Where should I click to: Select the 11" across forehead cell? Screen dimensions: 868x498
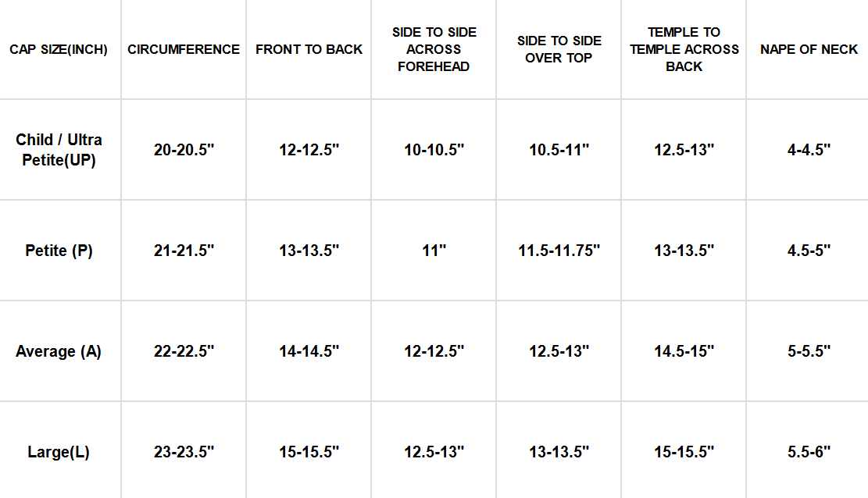[x=434, y=251]
